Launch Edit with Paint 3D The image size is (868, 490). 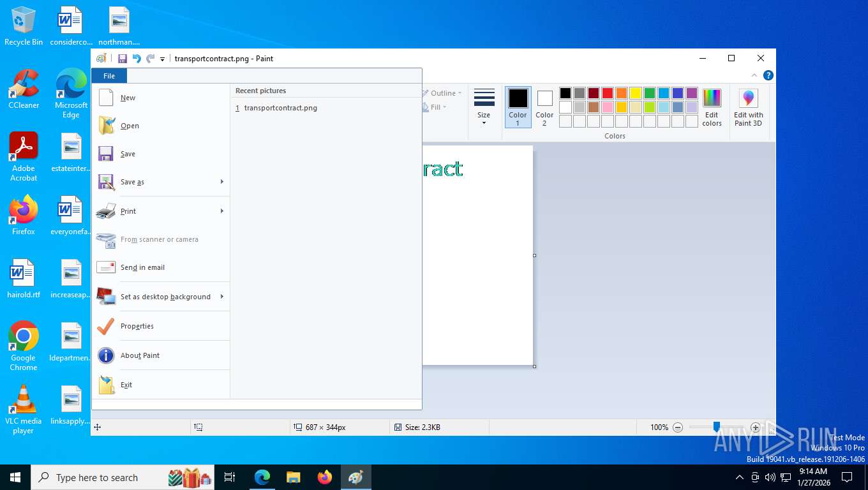748,108
